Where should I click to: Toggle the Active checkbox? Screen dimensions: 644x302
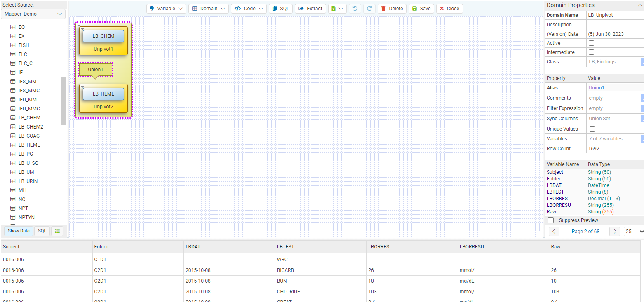(591, 43)
